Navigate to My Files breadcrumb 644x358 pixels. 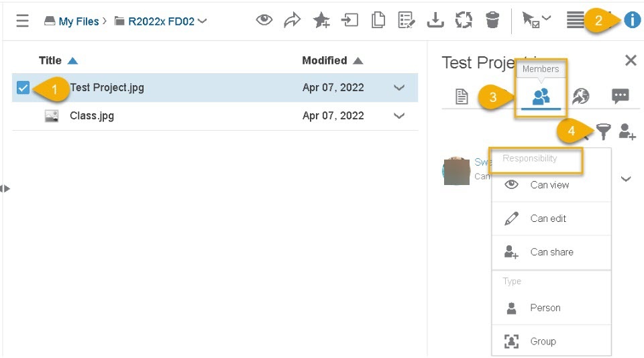[x=78, y=21]
